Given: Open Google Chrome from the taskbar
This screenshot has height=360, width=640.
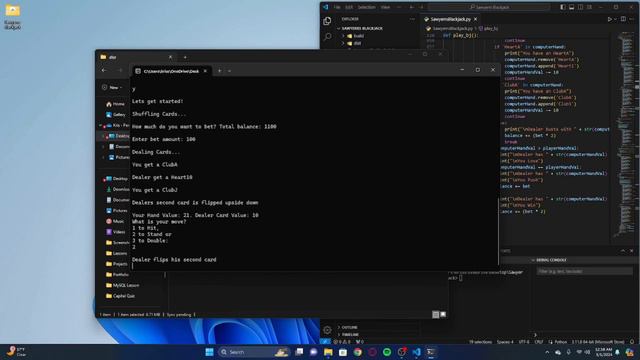Looking at the screenshot, I should pos(358,352).
